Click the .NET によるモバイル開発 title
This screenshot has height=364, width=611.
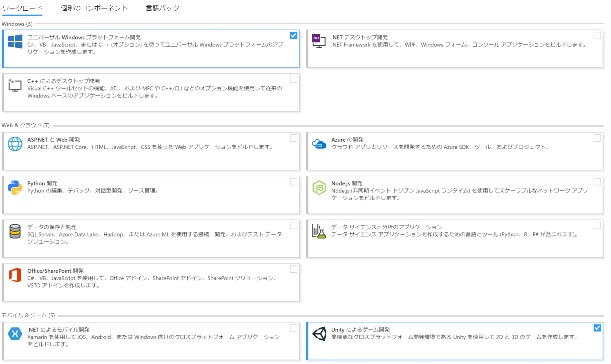(58, 330)
